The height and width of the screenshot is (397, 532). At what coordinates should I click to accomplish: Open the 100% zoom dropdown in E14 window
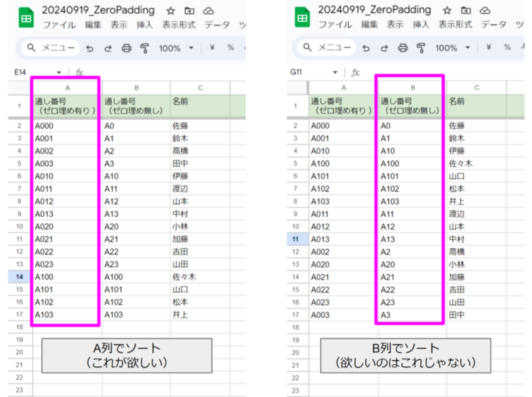tap(176, 48)
